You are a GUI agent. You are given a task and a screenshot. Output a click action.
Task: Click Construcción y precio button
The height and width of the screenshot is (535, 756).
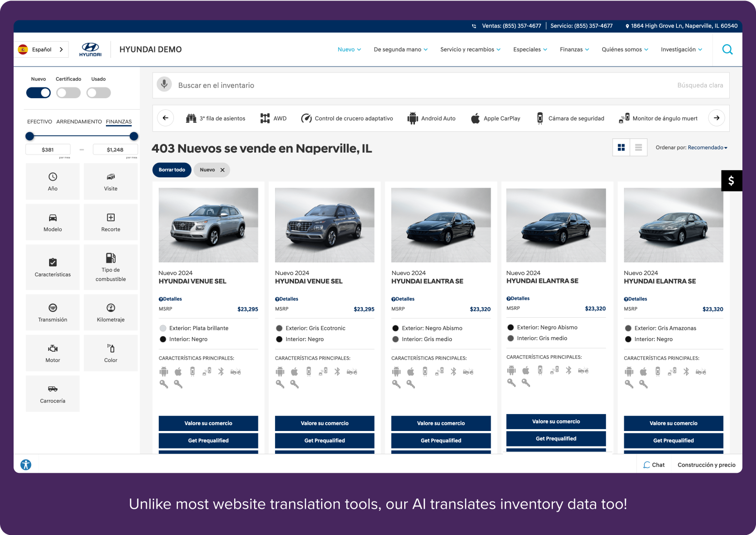(706, 465)
